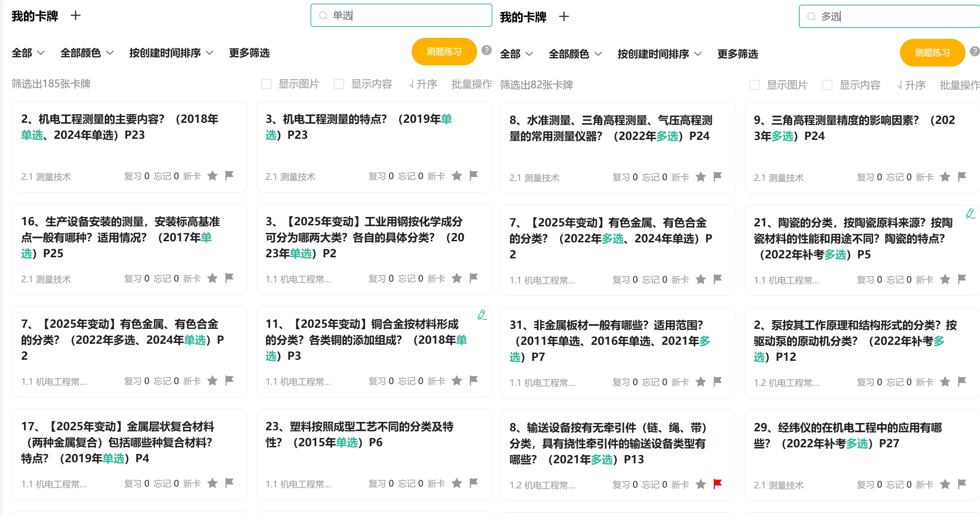Flag the card 23、塑料按照成型工艺
The image size is (980, 516).
click(473, 483)
